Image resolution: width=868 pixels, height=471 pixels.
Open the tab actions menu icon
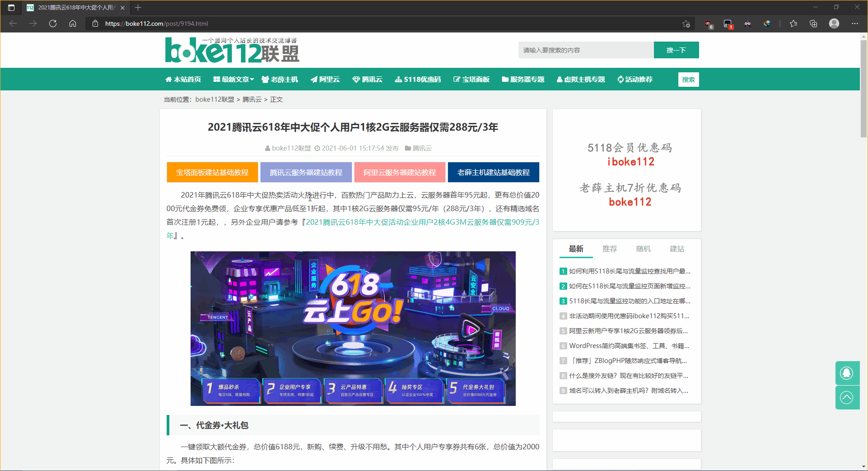[x=11, y=8]
